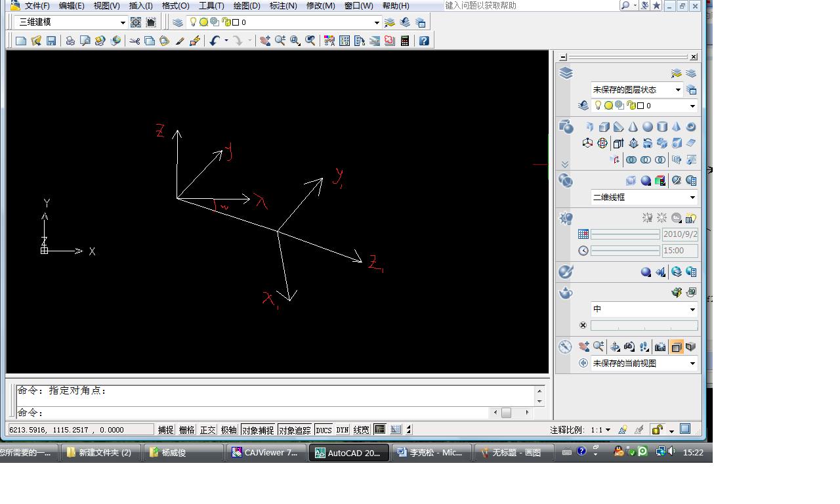Open the 未保存的当前视图 view dropdown
Screen dimensions: 840x504
point(644,363)
